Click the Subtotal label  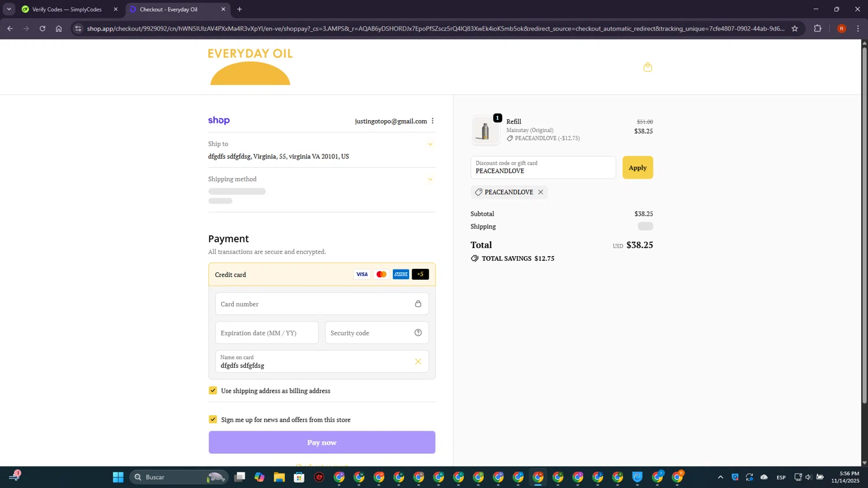tap(482, 214)
